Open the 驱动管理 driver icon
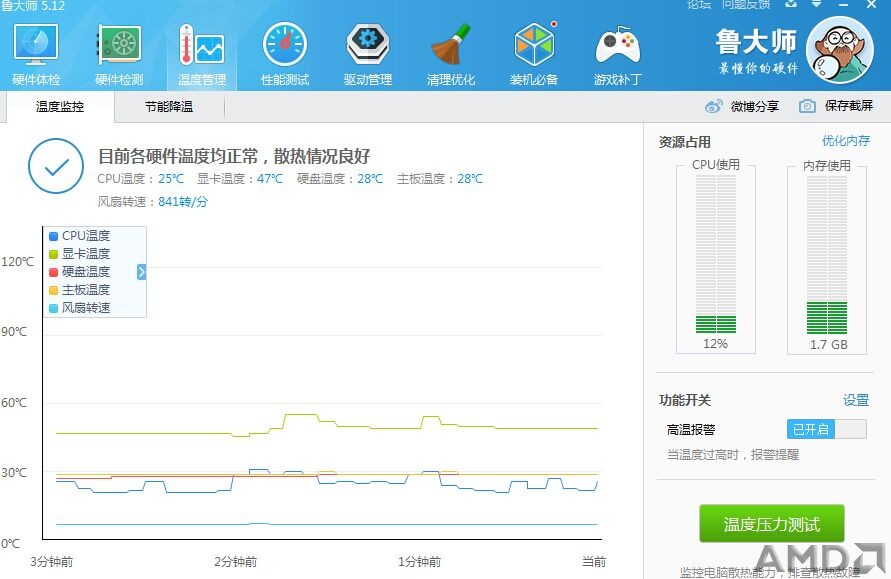Viewport: 891px width, 579px height. click(368, 44)
